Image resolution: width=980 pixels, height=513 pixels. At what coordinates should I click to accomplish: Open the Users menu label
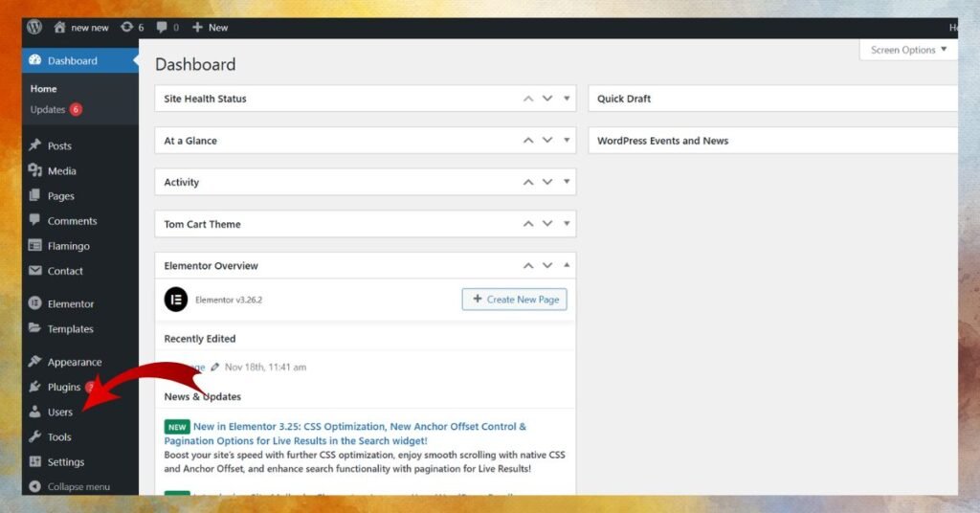pyautogui.click(x=60, y=412)
